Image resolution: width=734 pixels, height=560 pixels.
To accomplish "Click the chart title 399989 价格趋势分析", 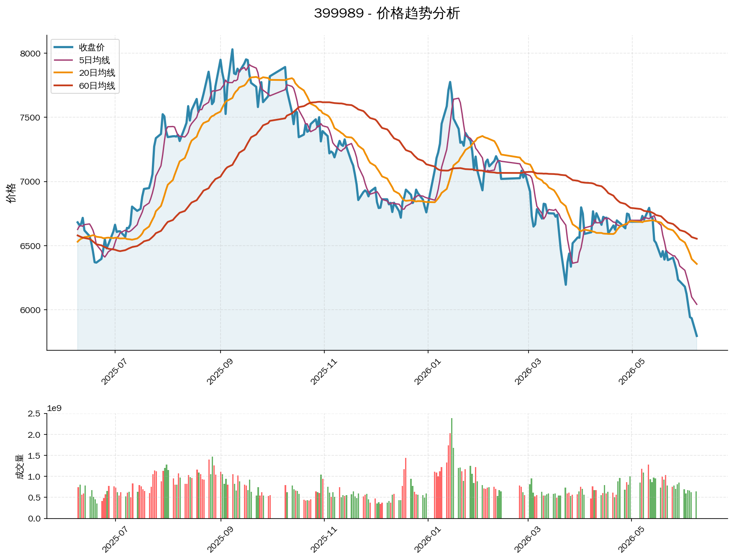I will 387,13.
